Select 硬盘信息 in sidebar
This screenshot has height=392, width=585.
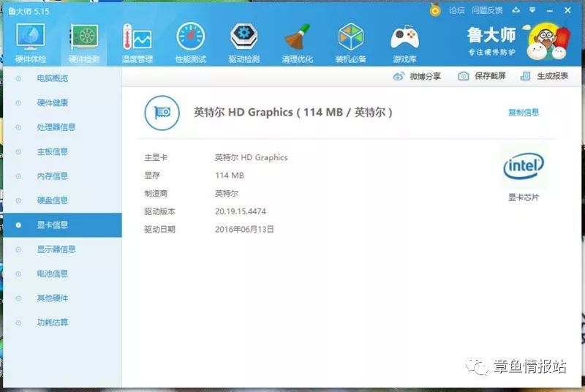(62, 200)
